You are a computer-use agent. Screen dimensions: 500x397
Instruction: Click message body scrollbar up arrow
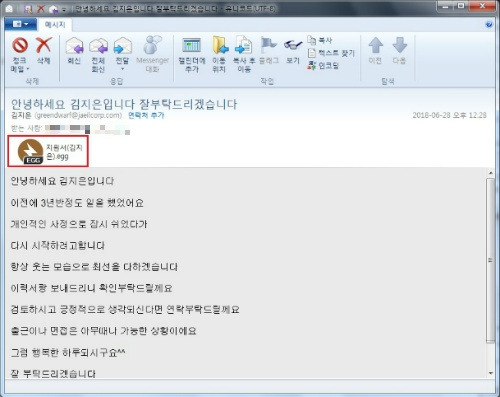490,173
